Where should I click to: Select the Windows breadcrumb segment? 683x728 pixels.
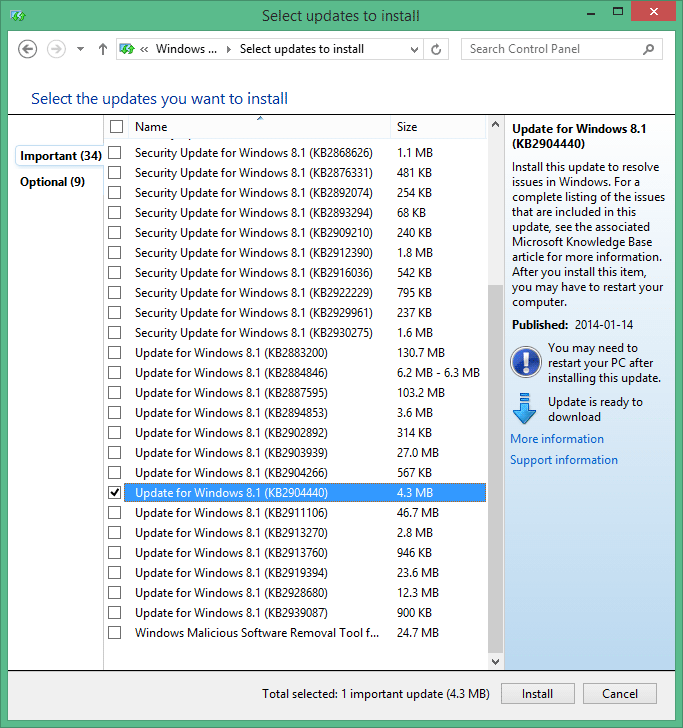186,49
